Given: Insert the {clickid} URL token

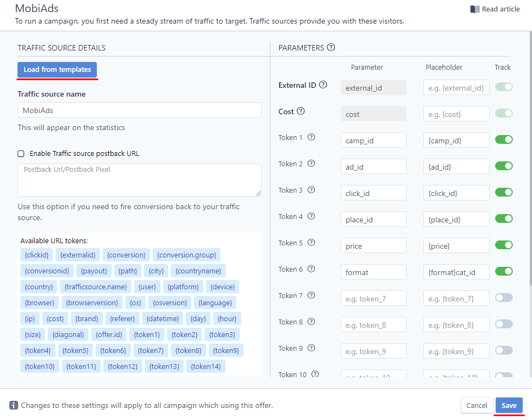Looking at the screenshot, I should coord(37,255).
